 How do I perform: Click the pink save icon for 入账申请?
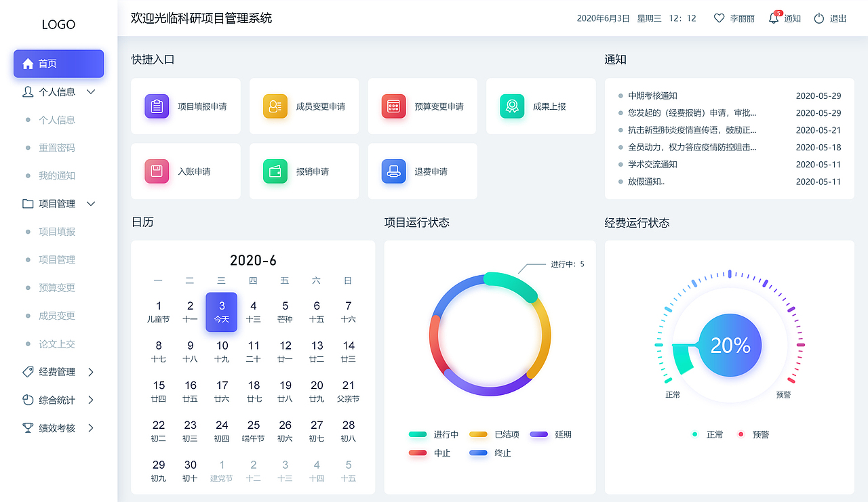pyautogui.click(x=157, y=171)
